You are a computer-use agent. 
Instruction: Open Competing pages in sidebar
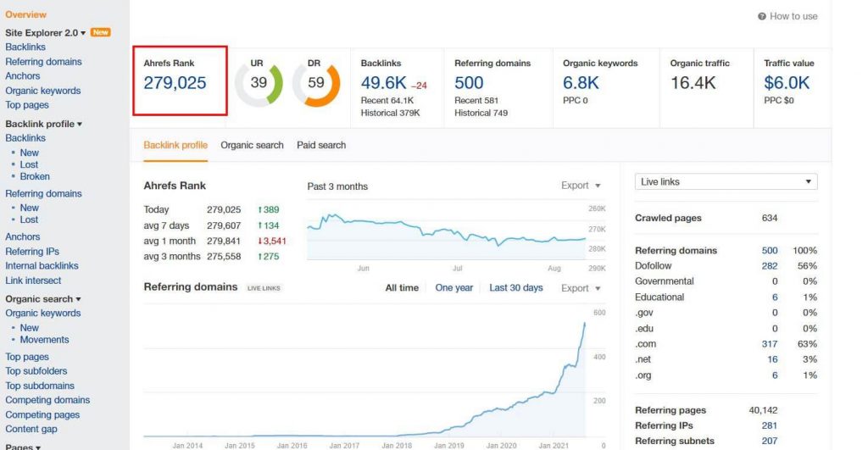coord(42,414)
